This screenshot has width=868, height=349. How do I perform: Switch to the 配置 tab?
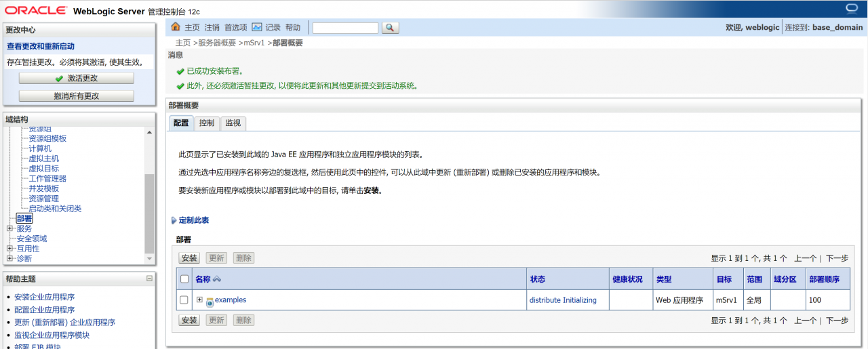point(181,123)
